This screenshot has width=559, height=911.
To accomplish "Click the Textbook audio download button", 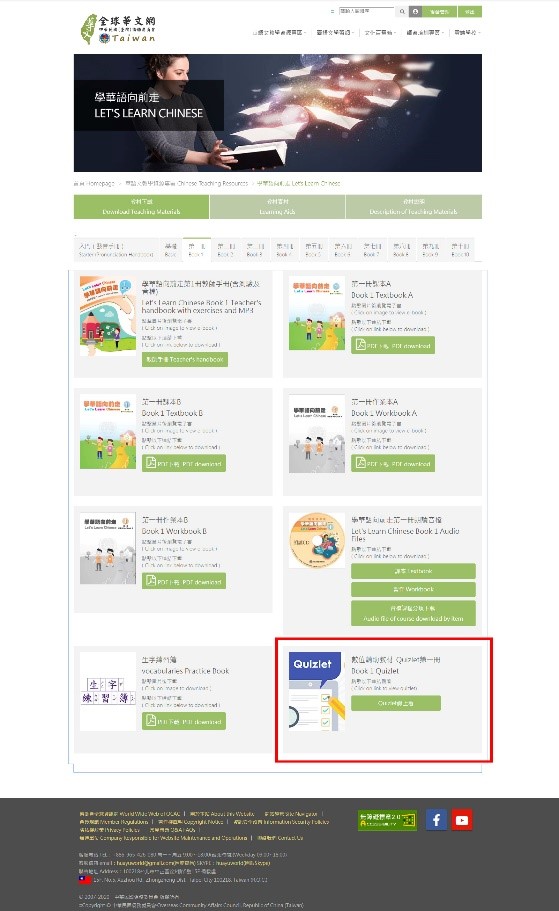I will click(413, 571).
